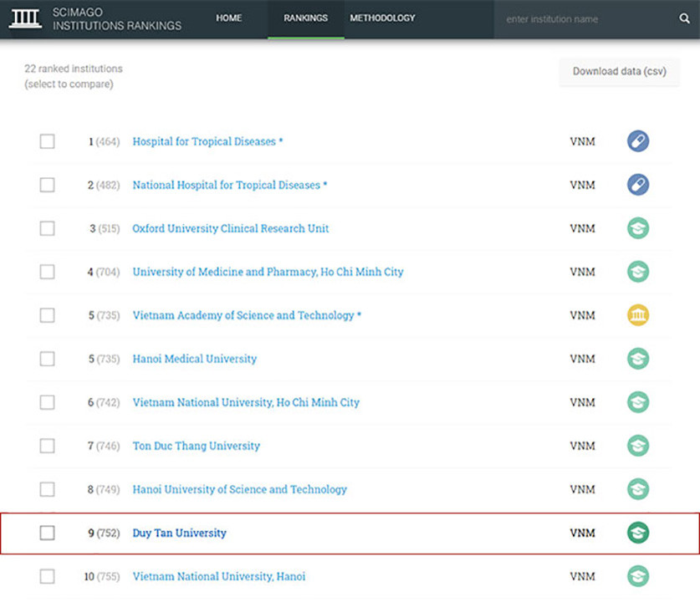
Task: Open the Home menu item
Action: 228,18
